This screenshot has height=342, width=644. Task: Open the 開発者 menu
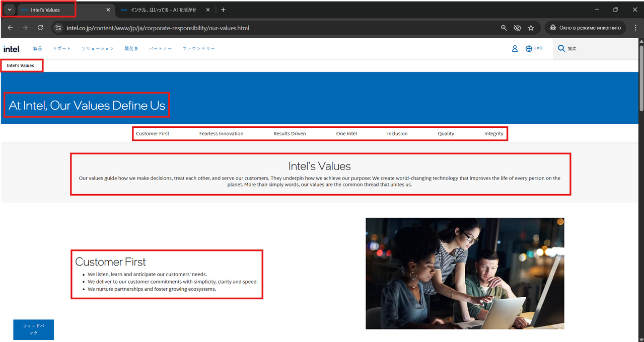point(131,49)
